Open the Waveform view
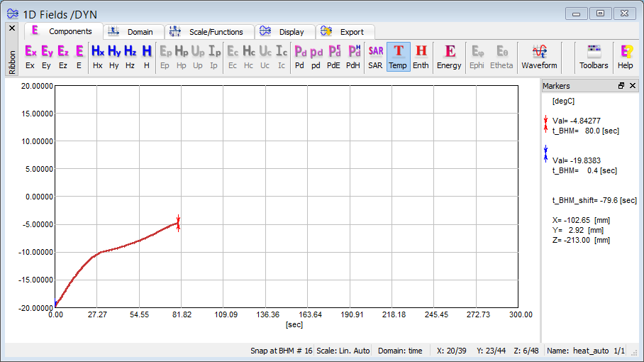644x362 pixels. (x=539, y=56)
